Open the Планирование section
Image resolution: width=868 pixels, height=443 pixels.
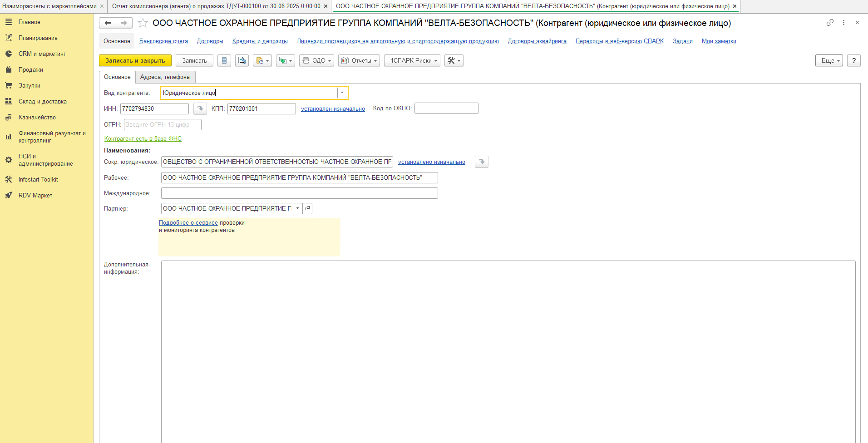38,38
